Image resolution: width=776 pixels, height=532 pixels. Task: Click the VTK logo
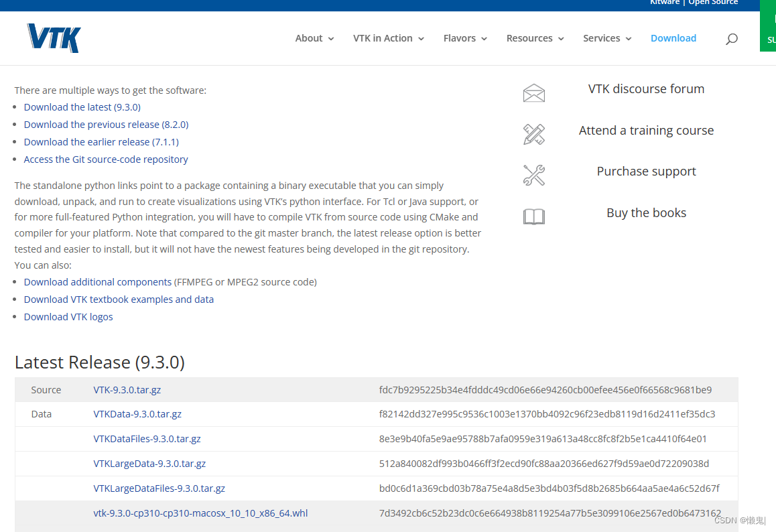(x=53, y=38)
